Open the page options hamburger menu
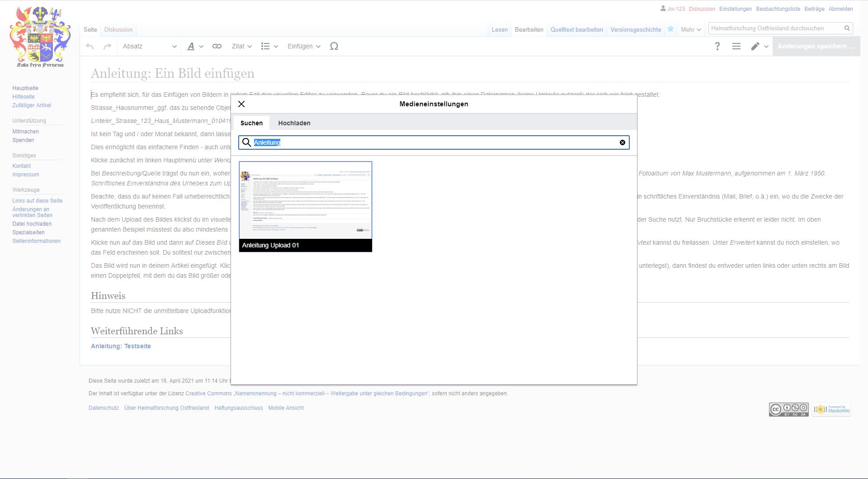This screenshot has width=868, height=479. coord(736,46)
